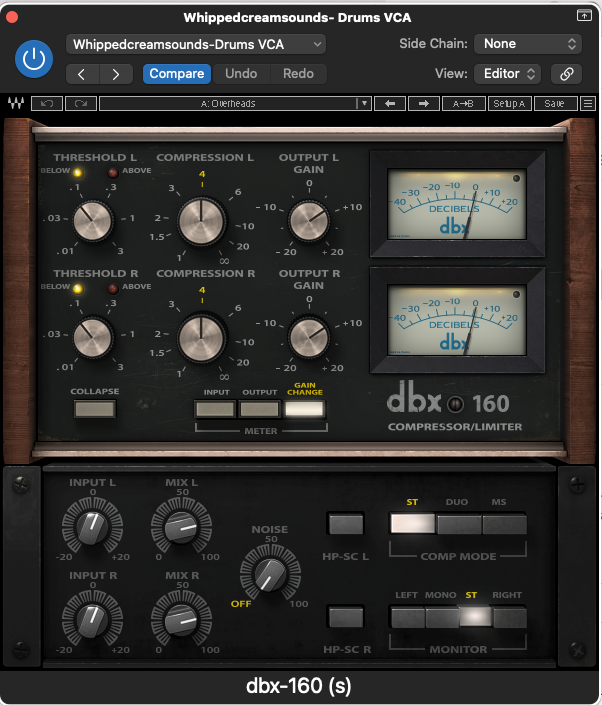602x705 pixels.
Task: Click the Threshold R ABOVE red LED
Action: [x=113, y=288]
